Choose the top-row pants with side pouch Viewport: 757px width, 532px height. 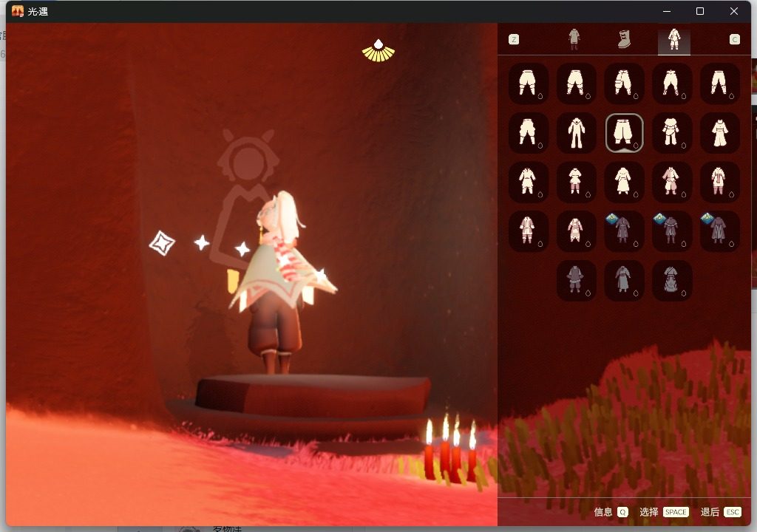(x=624, y=83)
